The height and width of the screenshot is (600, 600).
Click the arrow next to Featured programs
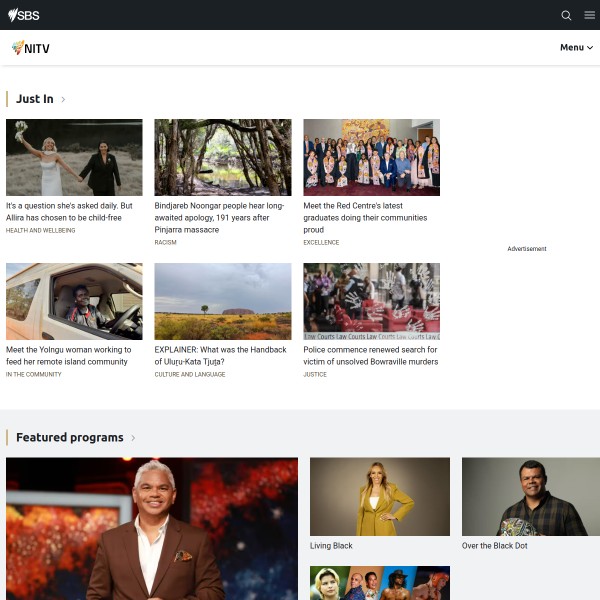coord(133,438)
